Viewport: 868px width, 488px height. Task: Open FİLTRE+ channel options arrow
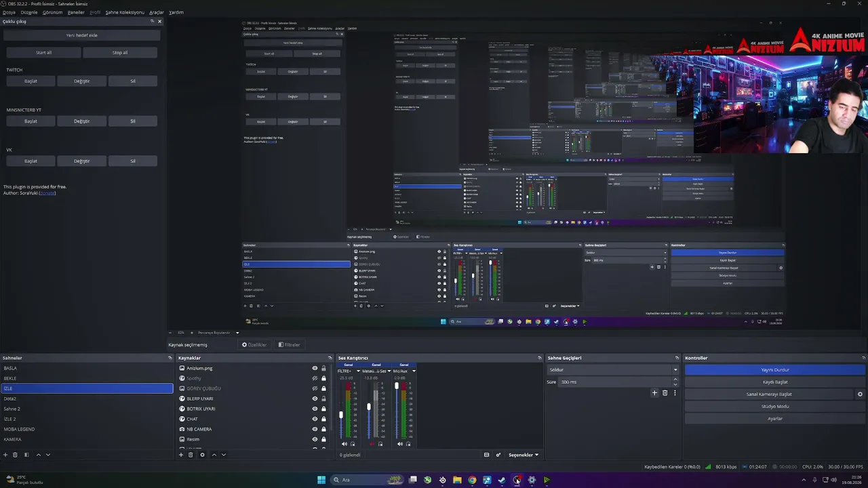click(358, 371)
